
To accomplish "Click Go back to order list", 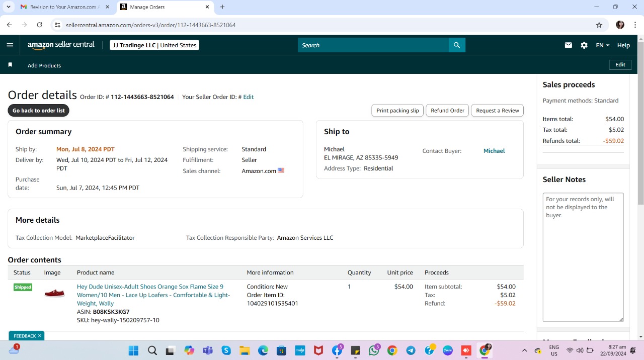I will (x=39, y=111).
